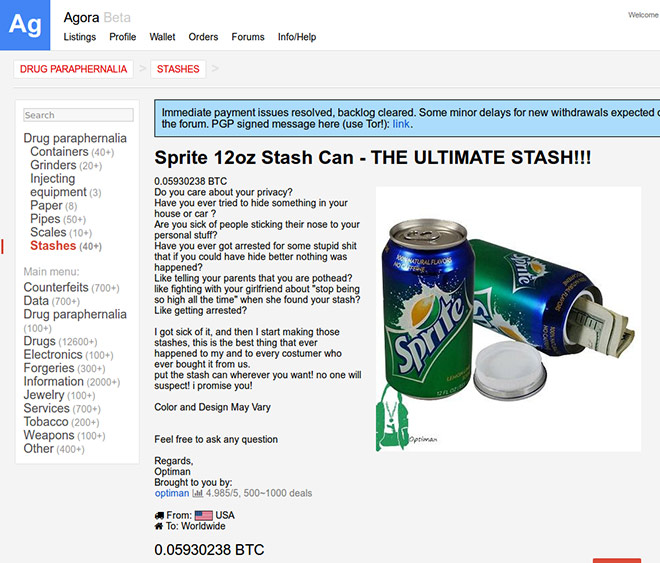This screenshot has height=563, width=660.
Task: Open the Wallet page
Action: point(162,37)
